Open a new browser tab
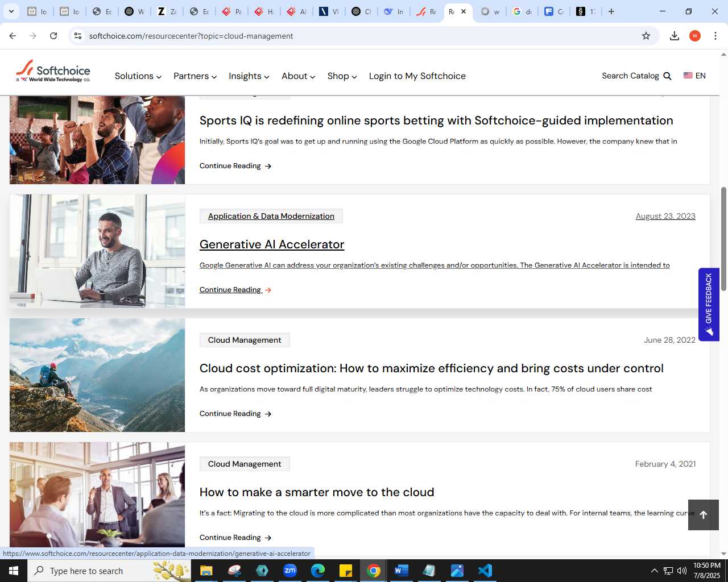 [x=611, y=11]
